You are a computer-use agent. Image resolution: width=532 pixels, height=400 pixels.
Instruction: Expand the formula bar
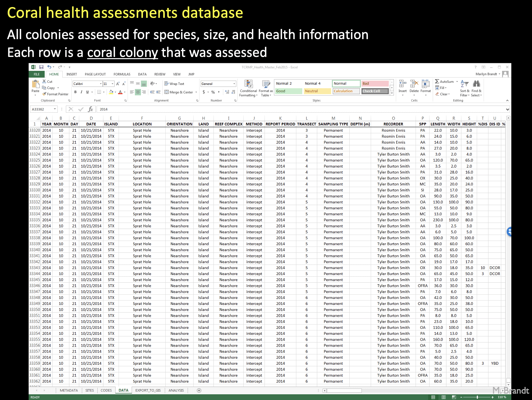click(x=507, y=109)
